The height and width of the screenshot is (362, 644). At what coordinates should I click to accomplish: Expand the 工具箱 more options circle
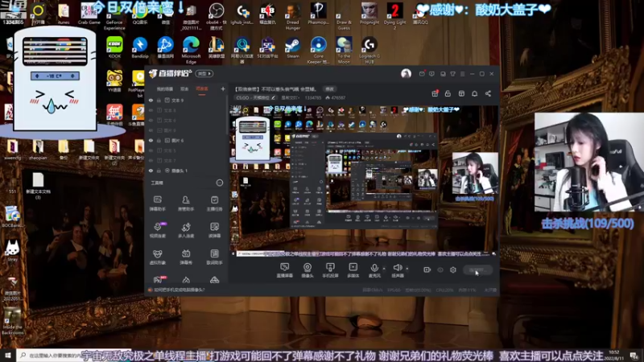tap(220, 183)
